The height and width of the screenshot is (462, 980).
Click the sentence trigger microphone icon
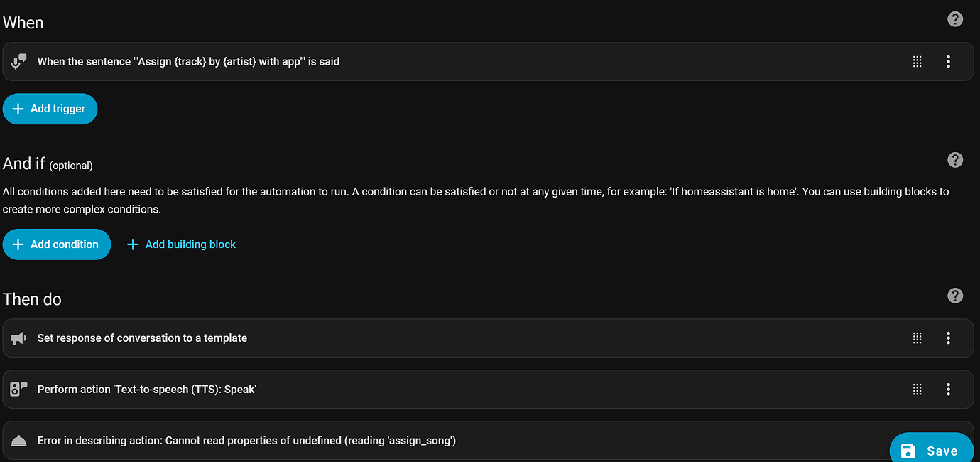point(18,61)
